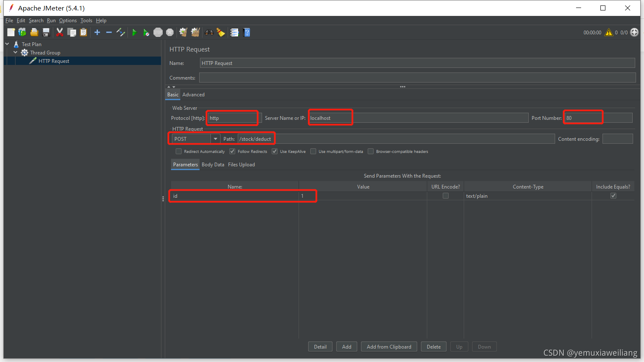Uncheck Include Equals for id parameter

point(613,196)
